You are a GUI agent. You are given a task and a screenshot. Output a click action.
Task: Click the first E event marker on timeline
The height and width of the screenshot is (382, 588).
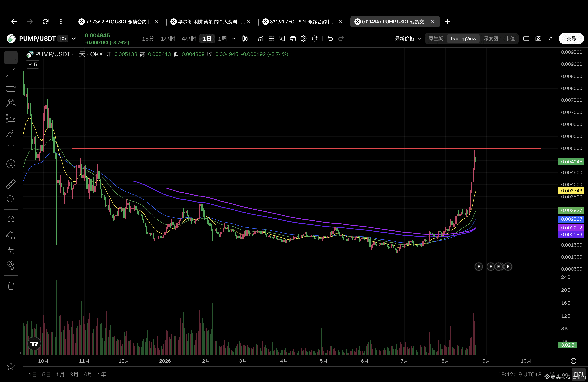(x=479, y=267)
